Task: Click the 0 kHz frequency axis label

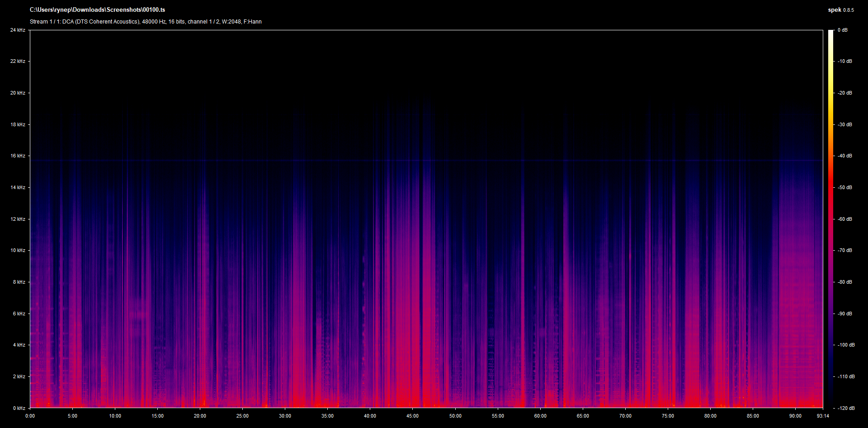Action: [x=19, y=408]
